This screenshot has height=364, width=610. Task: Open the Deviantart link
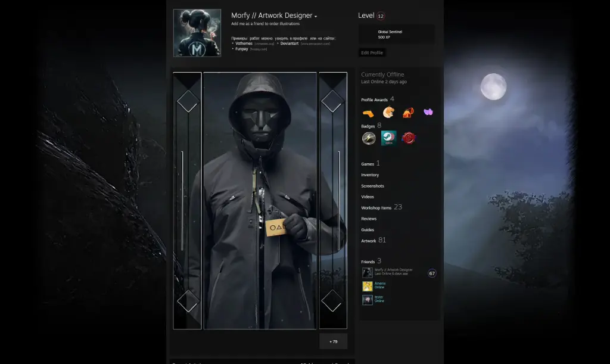click(290, 43)
